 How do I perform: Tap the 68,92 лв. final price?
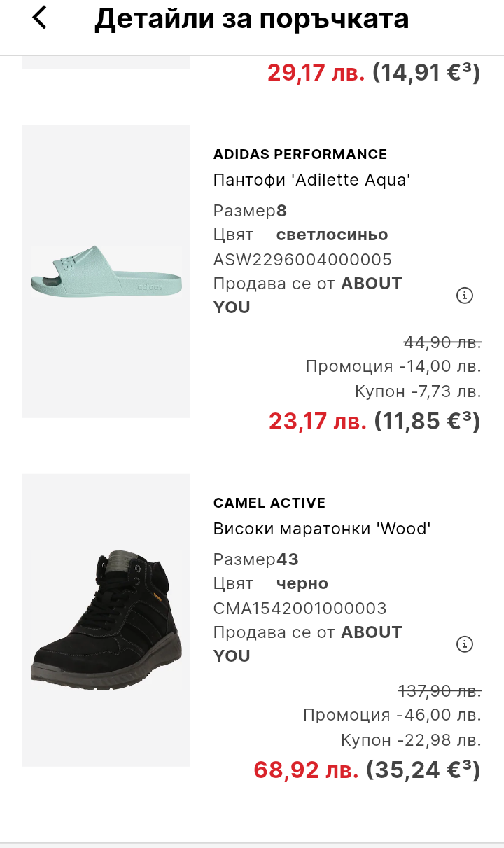tap(307, 770)
